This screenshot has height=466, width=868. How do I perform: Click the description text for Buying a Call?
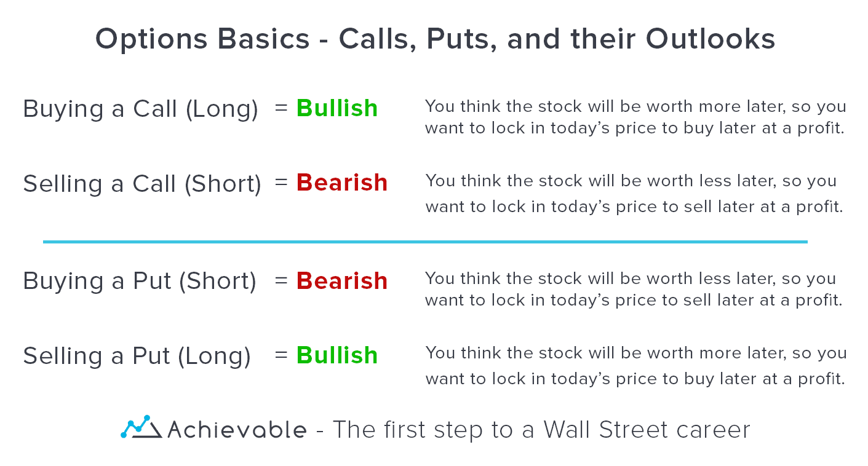(x=635, y=117)
